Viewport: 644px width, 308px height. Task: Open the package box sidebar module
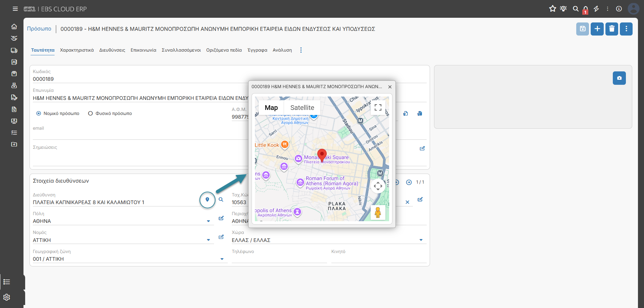[x=14, y=74]
